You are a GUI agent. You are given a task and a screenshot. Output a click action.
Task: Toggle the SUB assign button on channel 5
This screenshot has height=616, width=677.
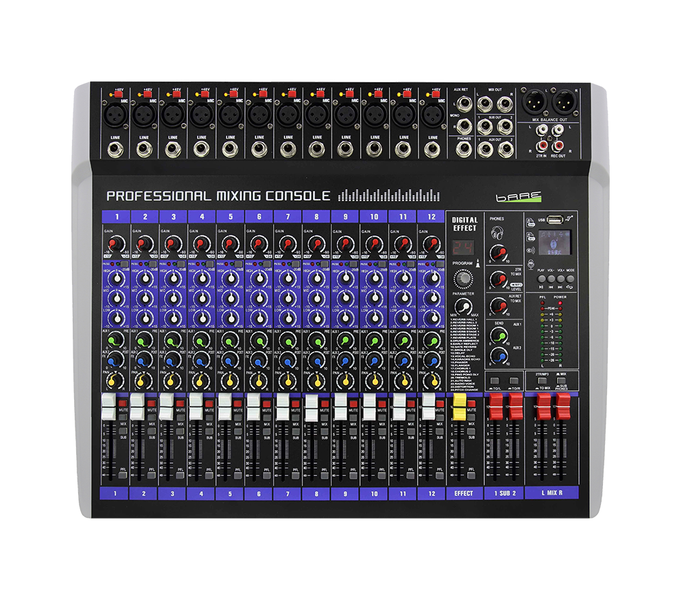tap(238, 431)
